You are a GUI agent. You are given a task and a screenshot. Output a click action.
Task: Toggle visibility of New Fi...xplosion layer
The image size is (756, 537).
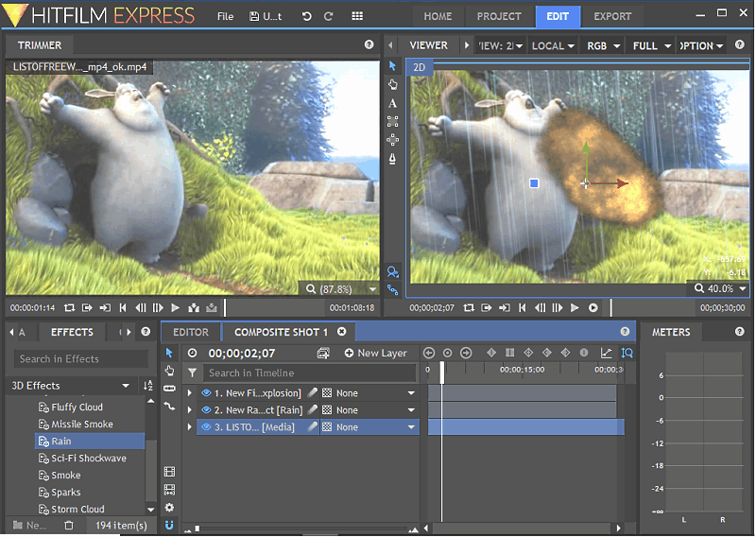206,392
